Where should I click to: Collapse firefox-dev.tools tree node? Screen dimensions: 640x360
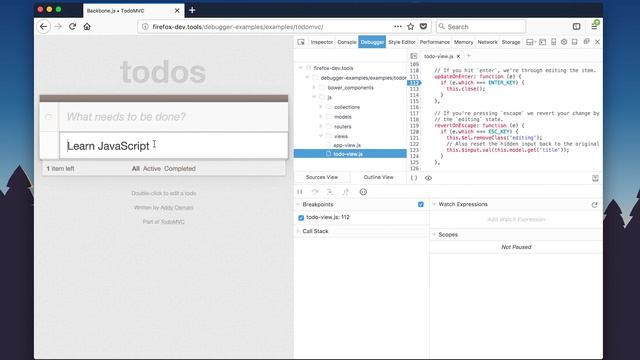point(300,68)
